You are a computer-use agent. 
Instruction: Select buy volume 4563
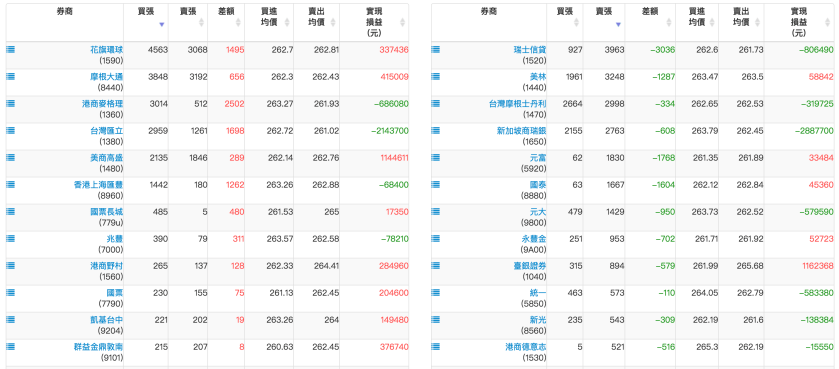tap(158, 50)
